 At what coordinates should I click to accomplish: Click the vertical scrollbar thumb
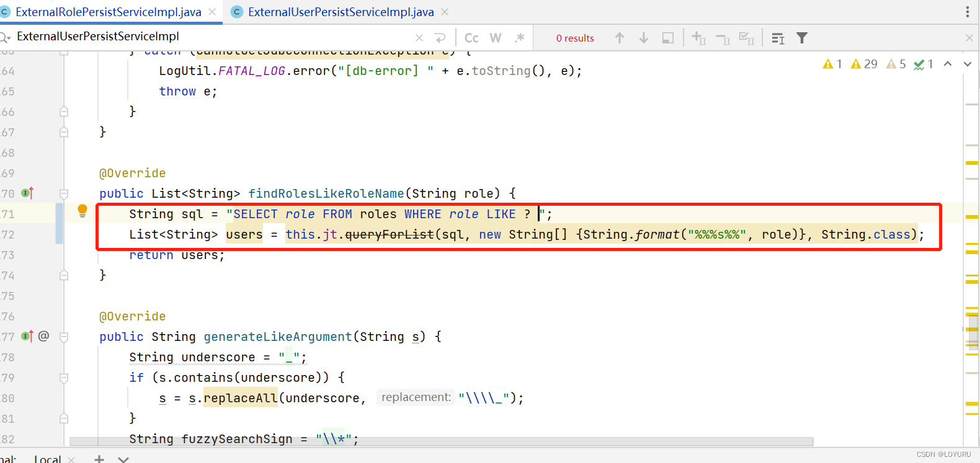(x=973, y=332)
